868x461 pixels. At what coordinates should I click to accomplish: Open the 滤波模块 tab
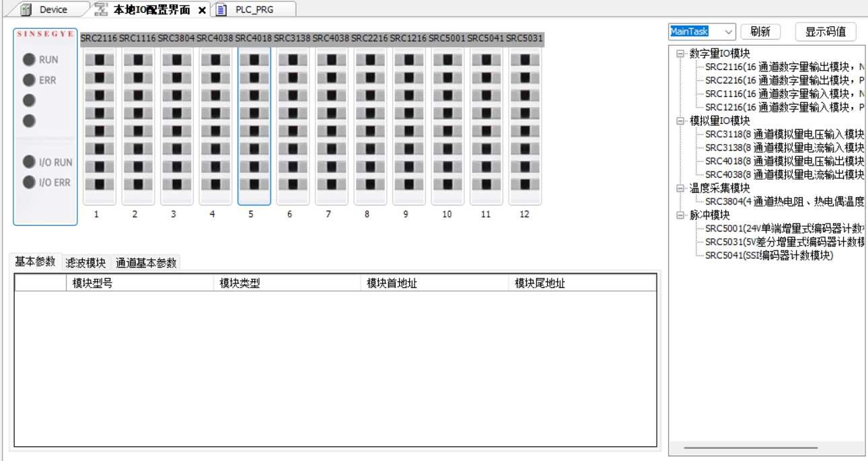click(x=85, y=262)
